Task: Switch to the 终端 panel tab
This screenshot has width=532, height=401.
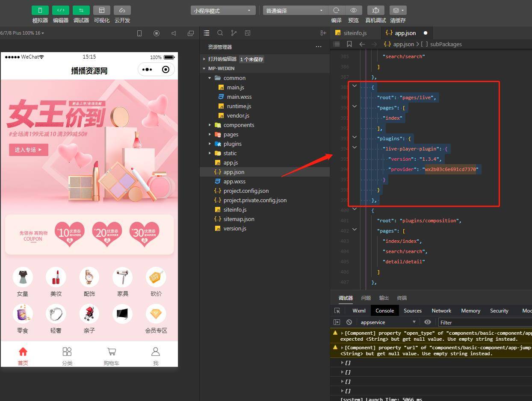Action: tap(402, 298)
